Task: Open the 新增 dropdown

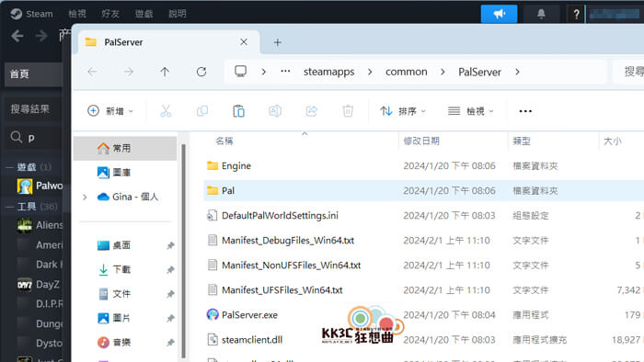Action: click(x=110, y=111)
